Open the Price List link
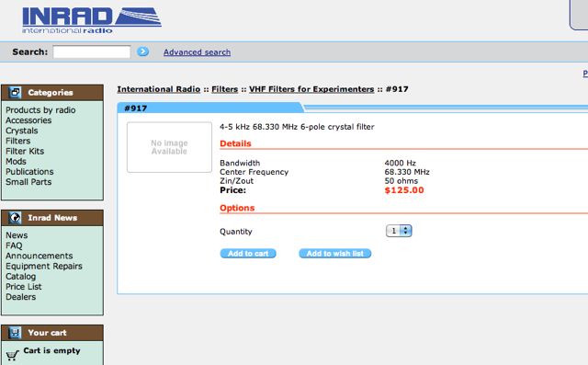 pyautogui.click(x=24, y=287)
